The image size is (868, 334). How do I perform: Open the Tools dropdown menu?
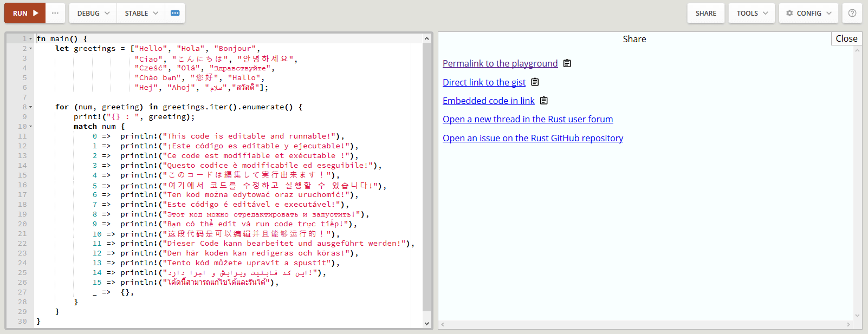pos(752,13)
